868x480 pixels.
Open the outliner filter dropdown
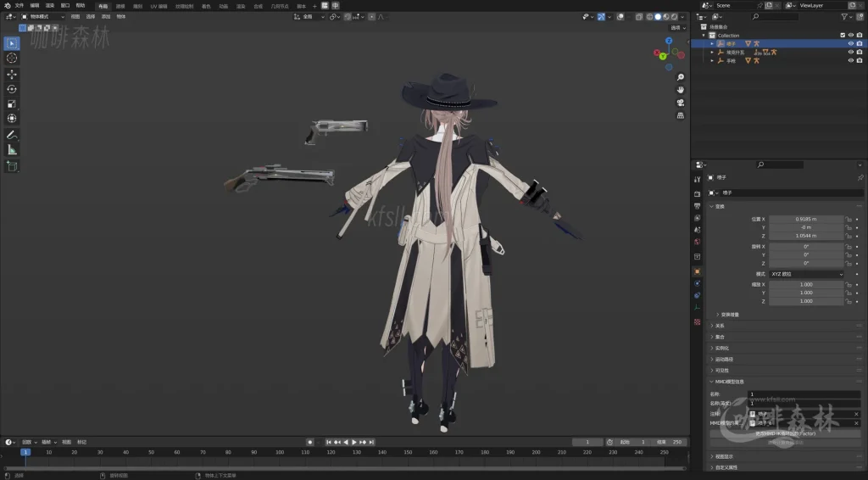tap(848, 17)
